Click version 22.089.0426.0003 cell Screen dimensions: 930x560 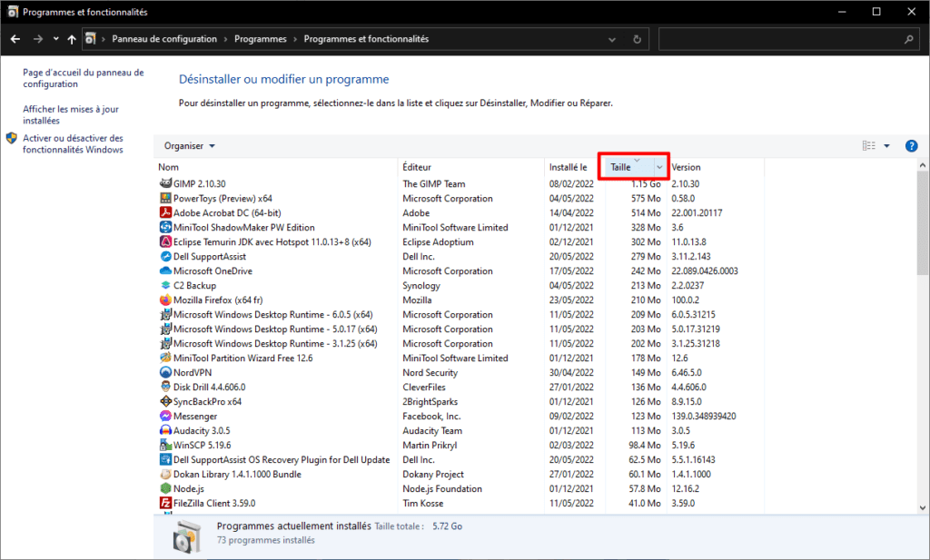[x=705, y=270]
